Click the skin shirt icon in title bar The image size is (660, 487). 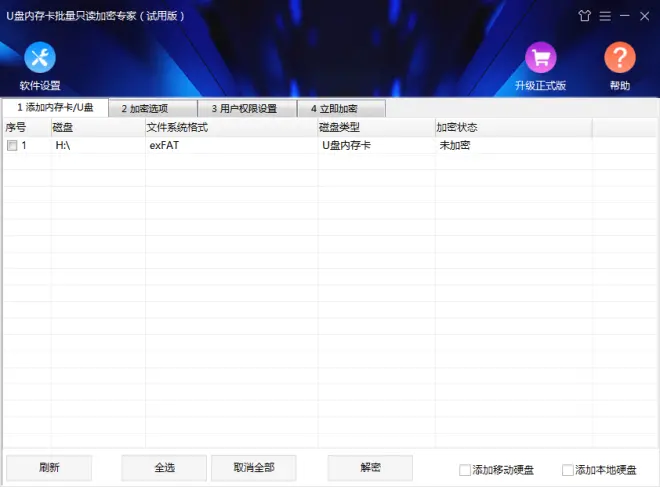point(584,16)
